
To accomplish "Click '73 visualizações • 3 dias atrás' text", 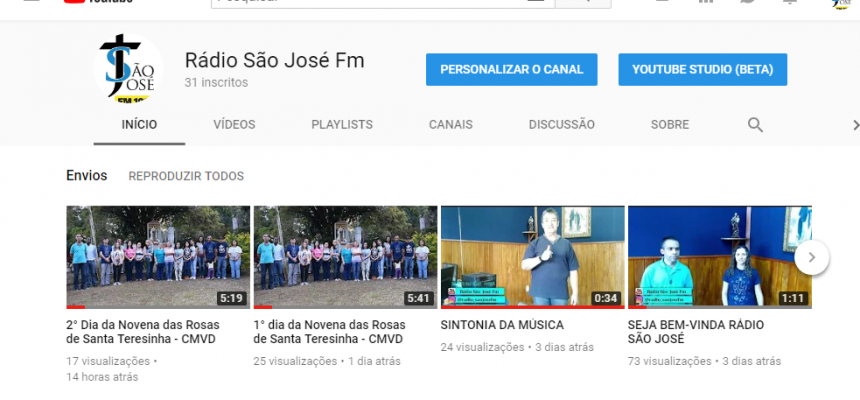I will coord(704,362).
